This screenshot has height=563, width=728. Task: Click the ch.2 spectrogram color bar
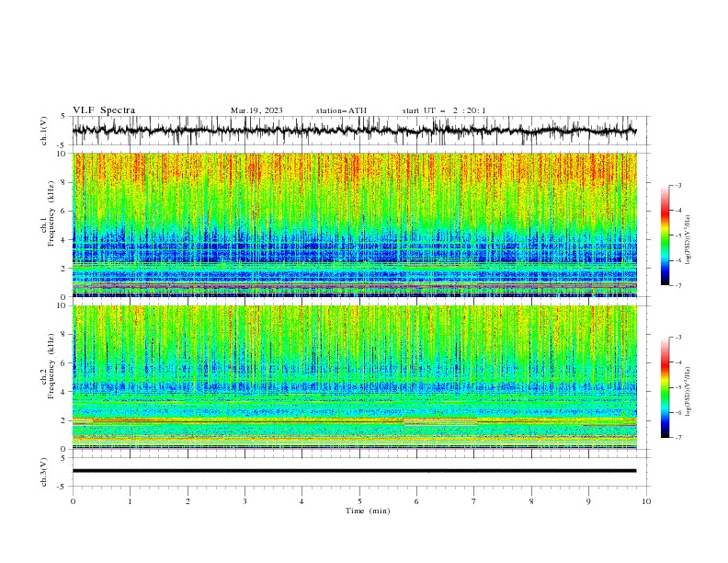(x=665, y=387)
